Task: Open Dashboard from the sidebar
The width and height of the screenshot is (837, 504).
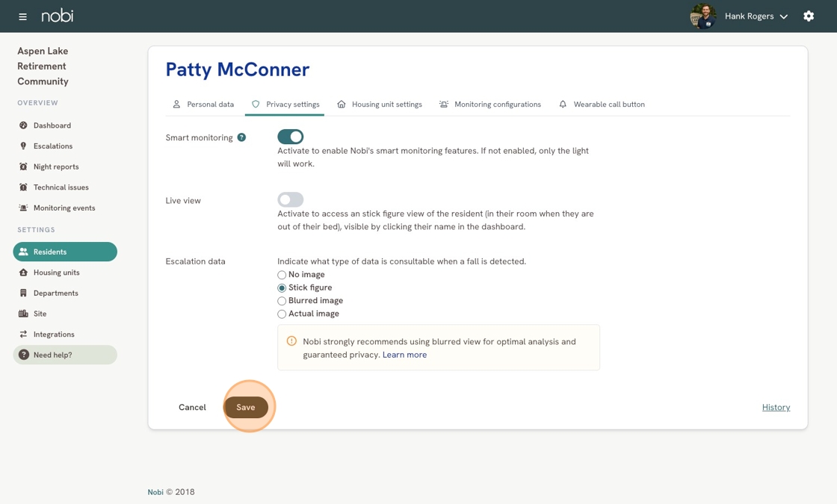Action: [52, 125]
